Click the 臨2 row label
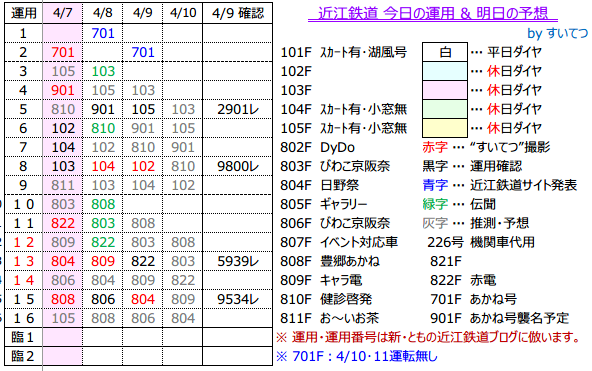 click(23, 356)
